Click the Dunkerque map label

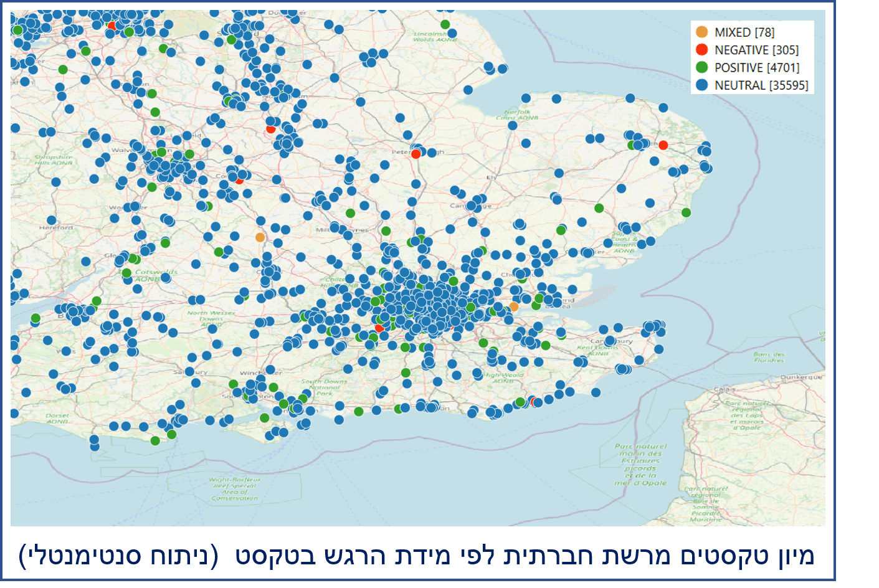[x=802, y=377]
